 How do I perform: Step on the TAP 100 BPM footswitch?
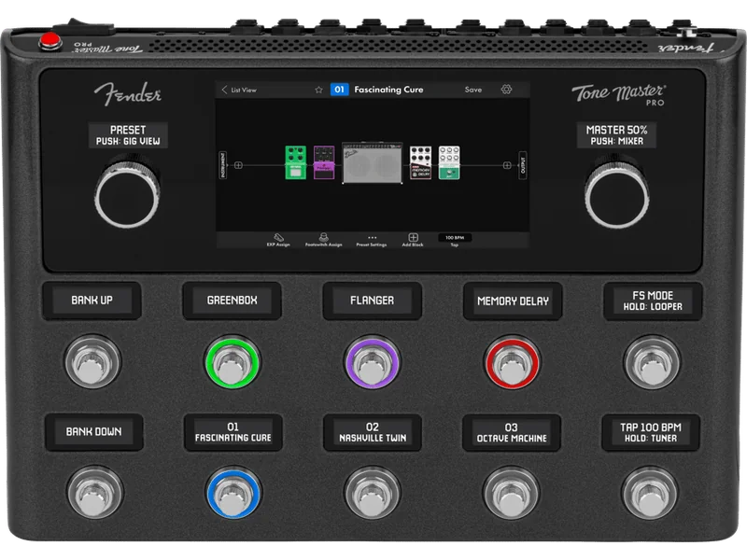tap(649, 493)
